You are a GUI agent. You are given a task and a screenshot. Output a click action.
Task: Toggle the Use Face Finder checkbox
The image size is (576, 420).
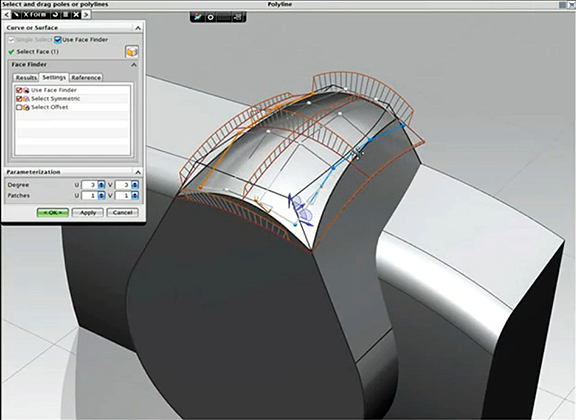click(58, 40)
